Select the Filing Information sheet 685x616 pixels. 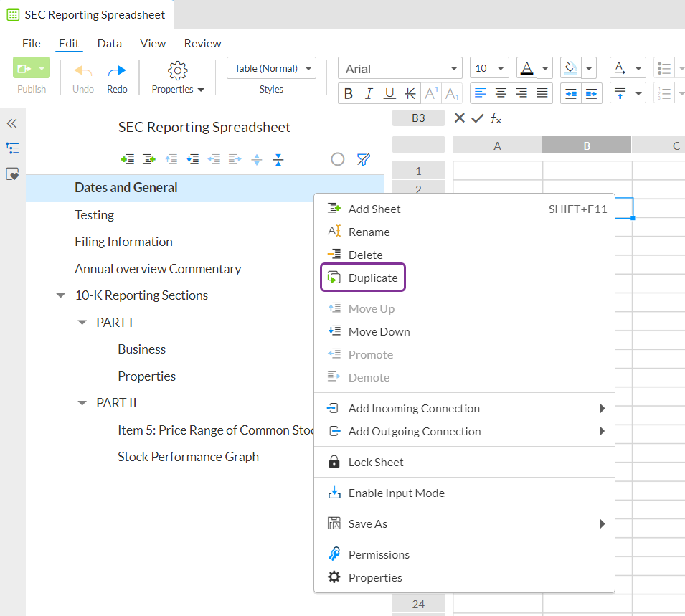[123, 242]
